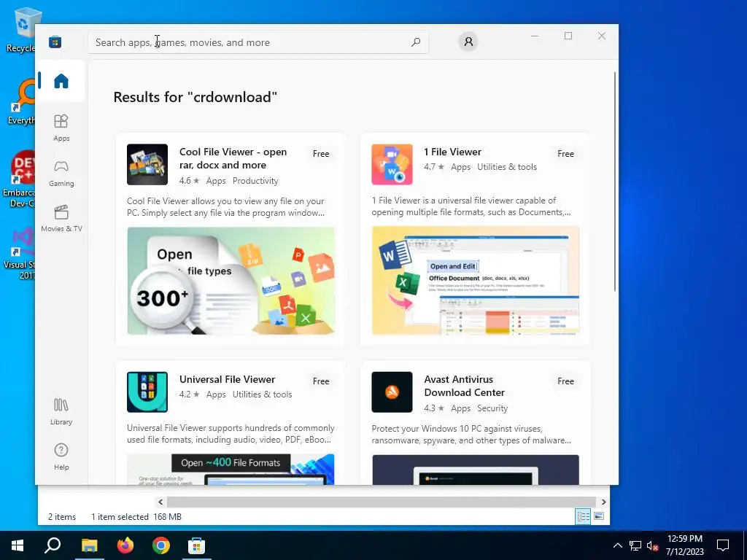Launch Google Chrome from taskbar
Screen dimensions: 747x560
[x=161, y=545]
